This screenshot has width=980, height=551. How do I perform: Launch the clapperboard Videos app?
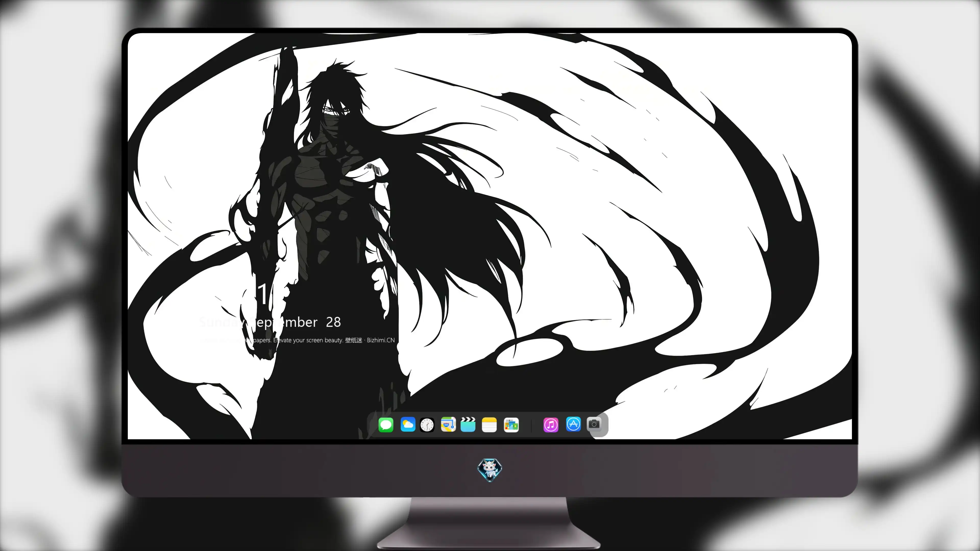(468, 424)
